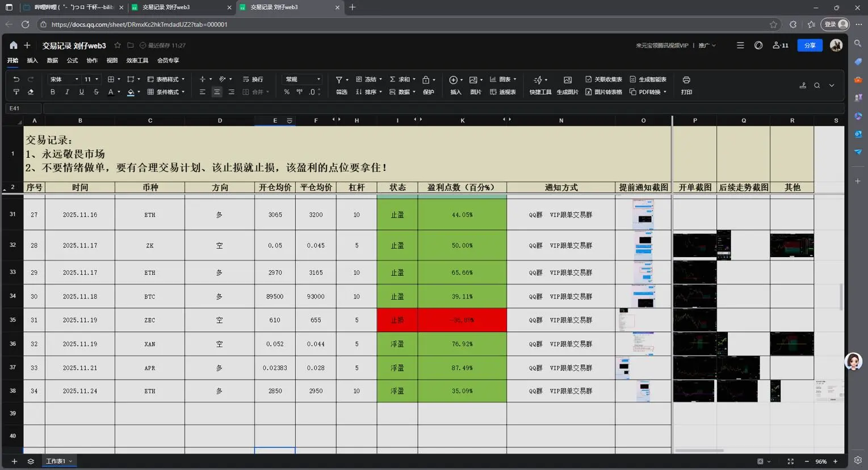Viewport: 868px width, 470px height.
Task: Add a new sheet with plus icon
Action: click(x=14, y=461)
